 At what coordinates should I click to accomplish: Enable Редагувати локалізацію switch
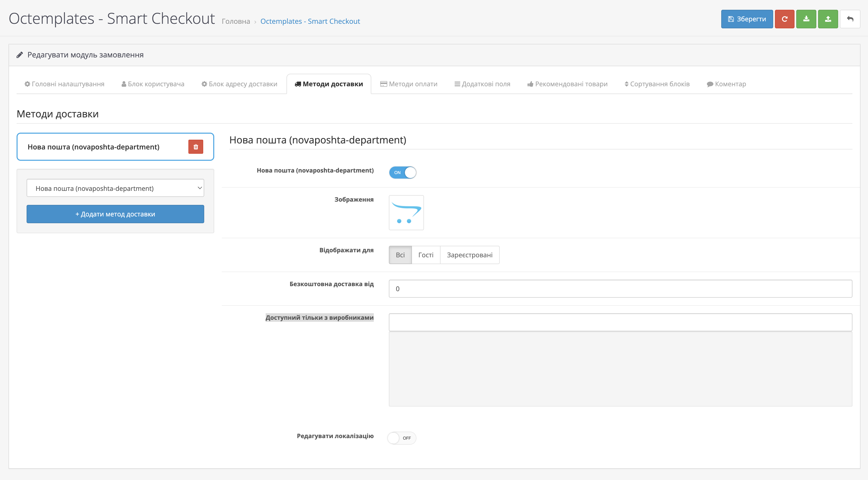(402, 438)
